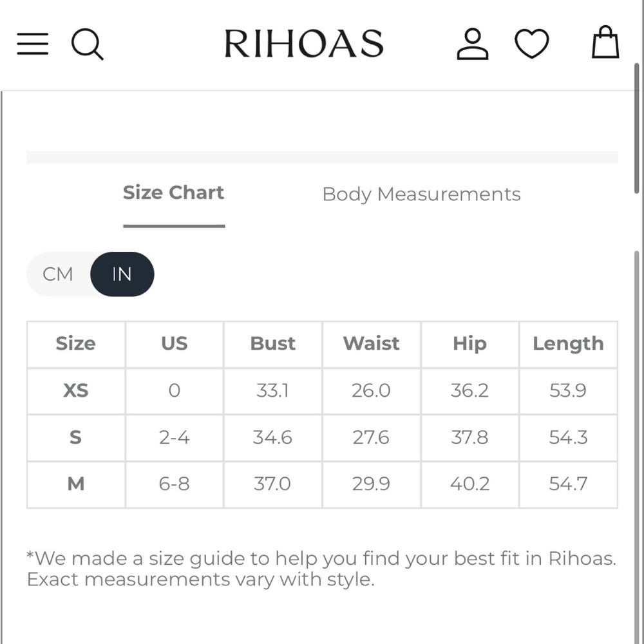Open the hamburger navigation menu

(x=32, y=44)
